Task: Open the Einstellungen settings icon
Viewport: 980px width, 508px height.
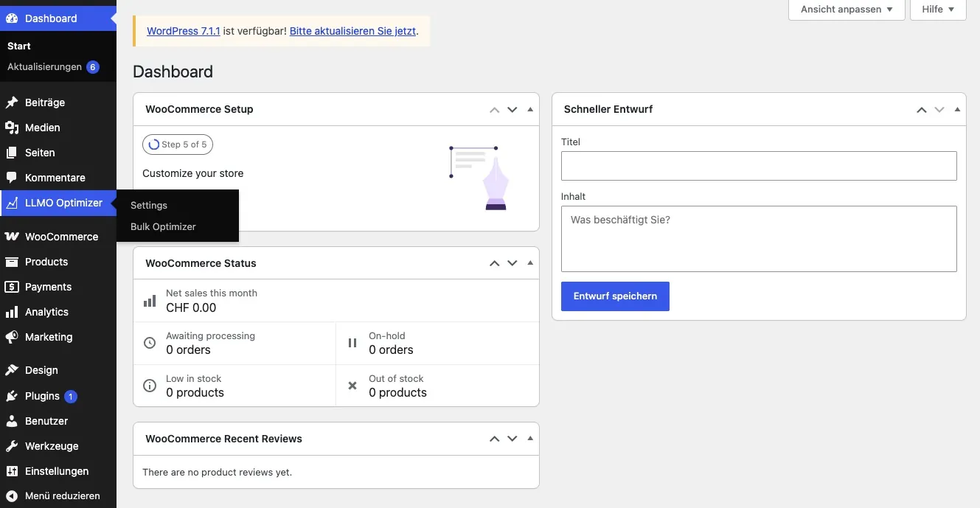Action: (12, 471)
